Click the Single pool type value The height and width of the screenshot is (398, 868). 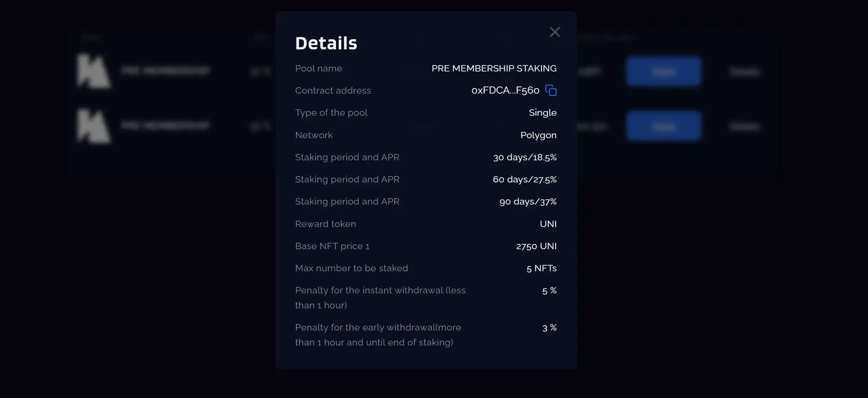[542, 112]
